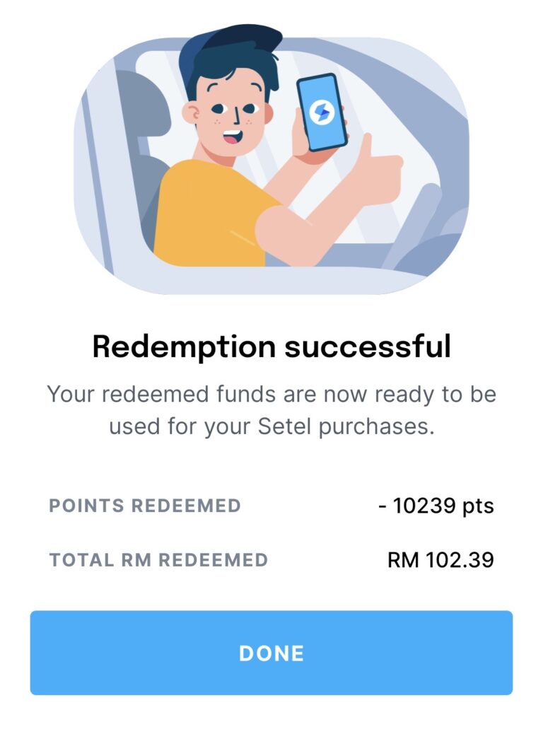This screenshot has height=756, width=543.
Task: Tap the DONE button
Action: tap(271, 653)
